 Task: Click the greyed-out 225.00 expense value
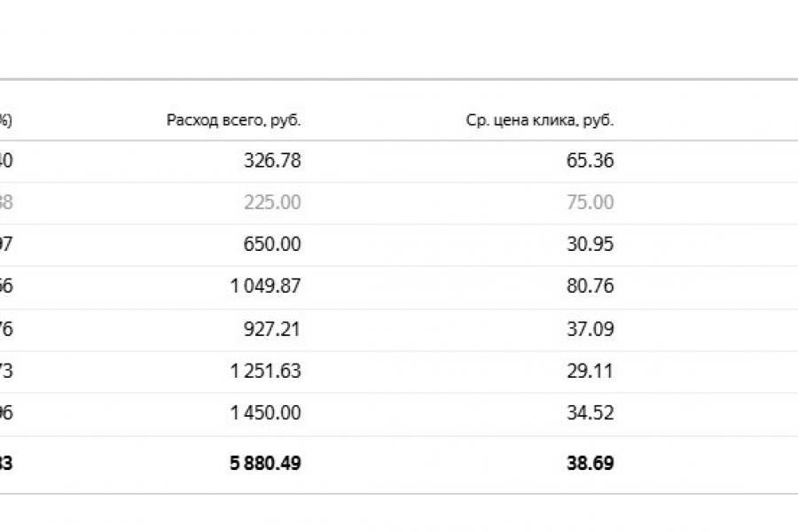(272, 202)
